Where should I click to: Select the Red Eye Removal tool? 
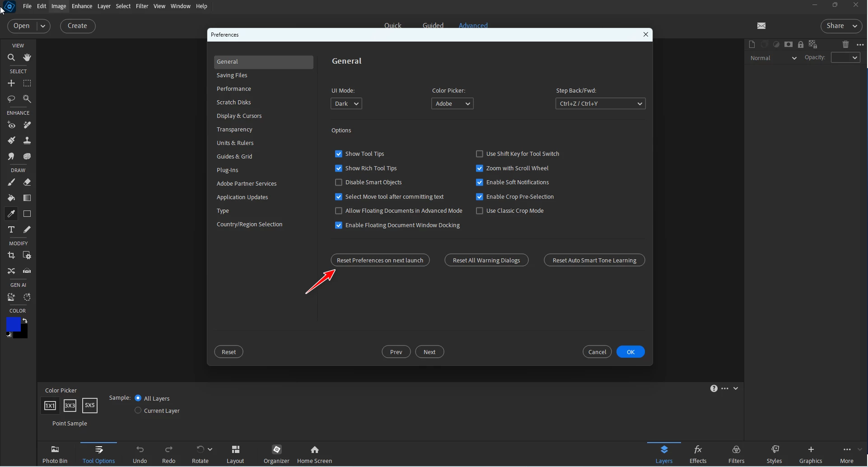click(x=11, y=125)
